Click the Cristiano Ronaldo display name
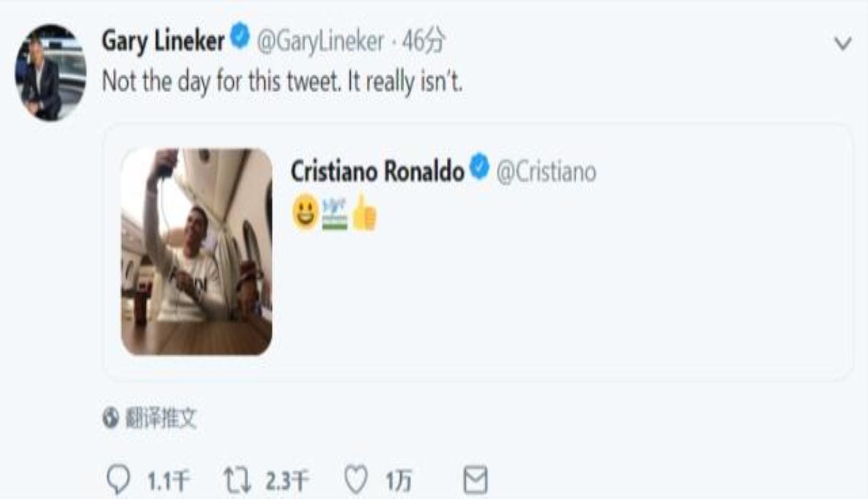868x499 pixels. tap(377, 172)
